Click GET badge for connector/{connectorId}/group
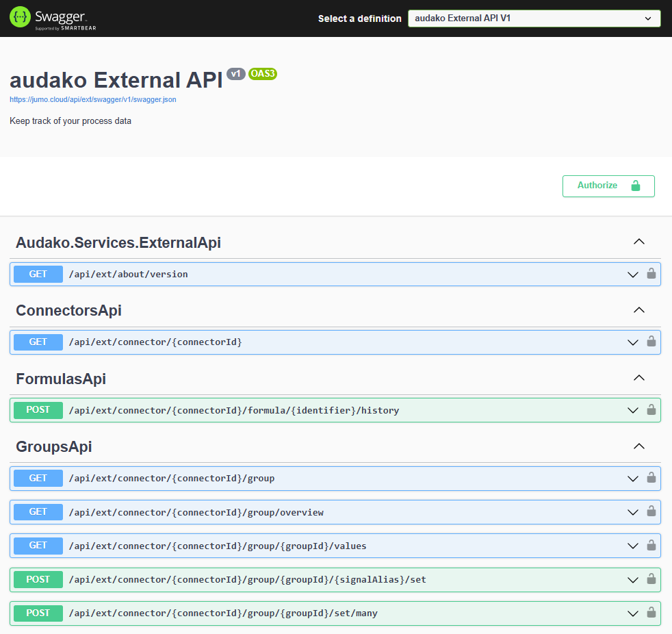The image size is (672, 634). pyautogui.click(x=38, y=478)
